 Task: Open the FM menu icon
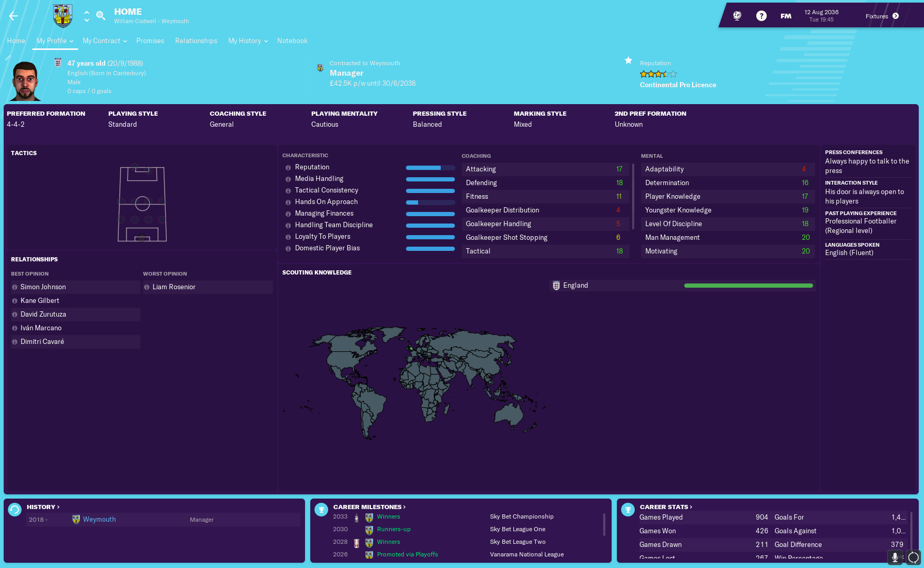pos(786,16)
